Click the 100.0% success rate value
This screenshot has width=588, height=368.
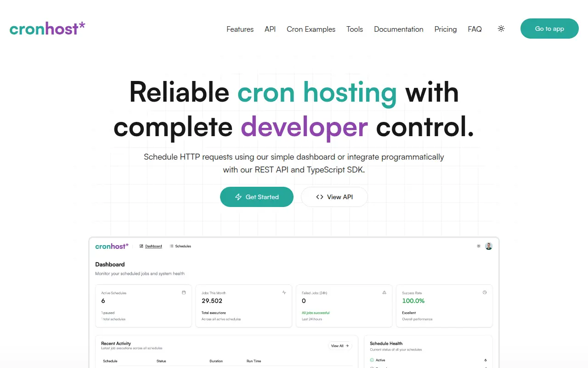coord(413,301)
